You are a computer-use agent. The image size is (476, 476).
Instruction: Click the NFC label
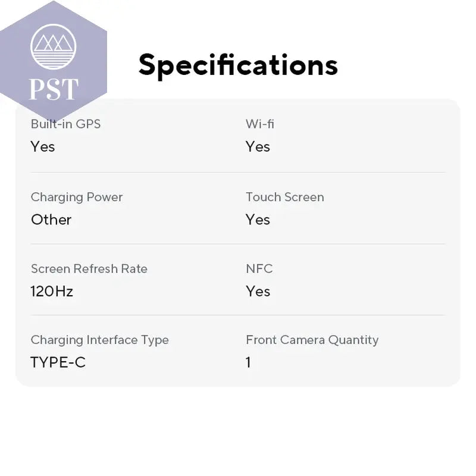[x=259, y=269]
